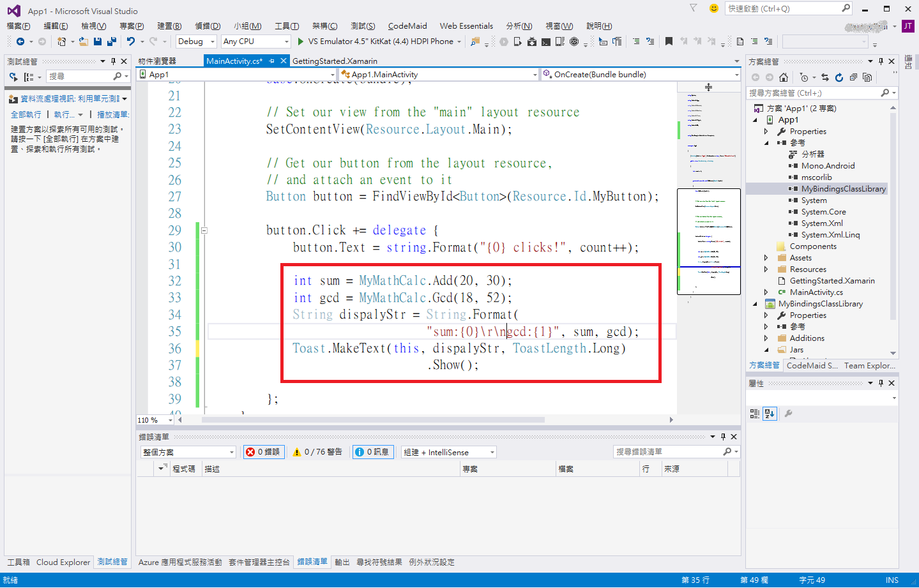Start debugging with the green play icon
The image size is (919, 588).
300,41
